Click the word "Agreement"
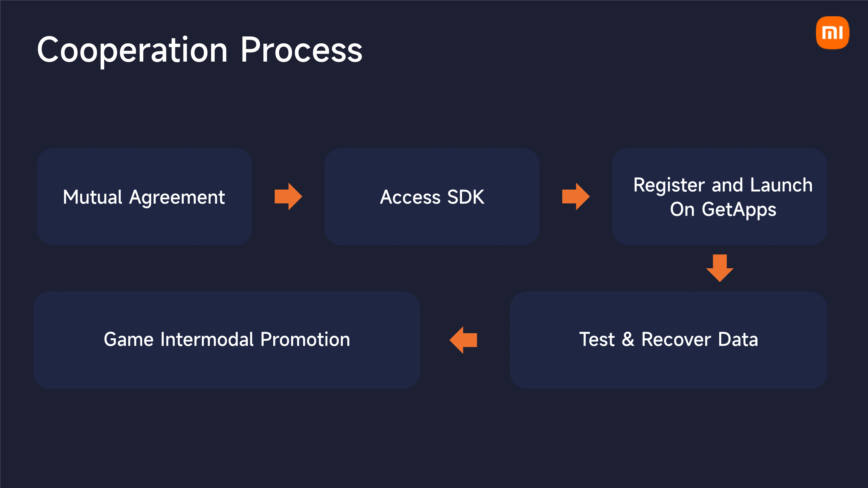The width and height of the screenshot is (868, 488). point(177,198)
